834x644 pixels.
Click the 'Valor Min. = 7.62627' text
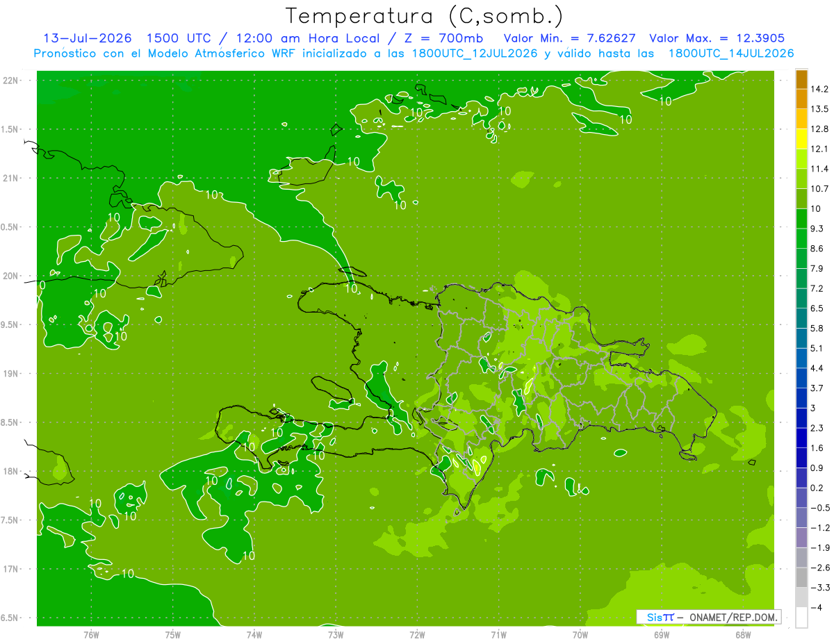(x=569, y=38)
